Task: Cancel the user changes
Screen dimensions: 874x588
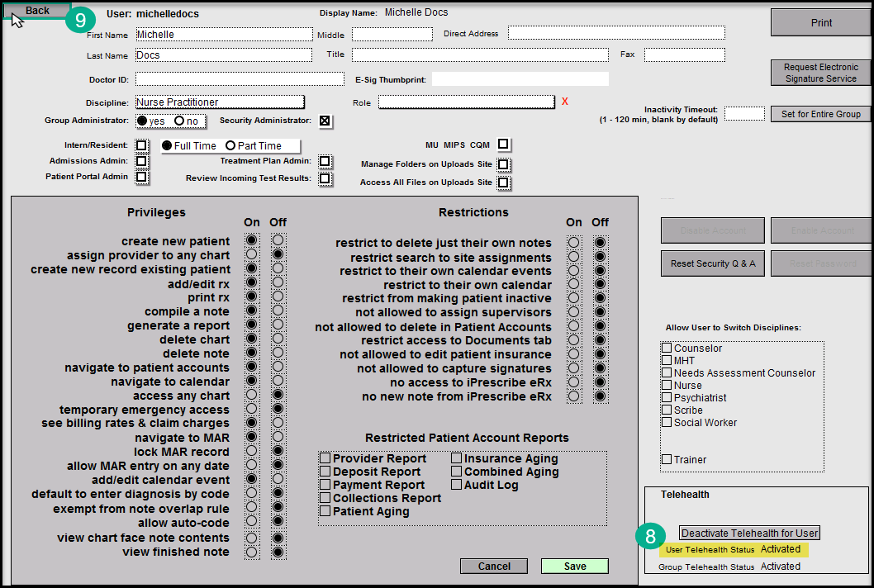Action: coord(494,566)
